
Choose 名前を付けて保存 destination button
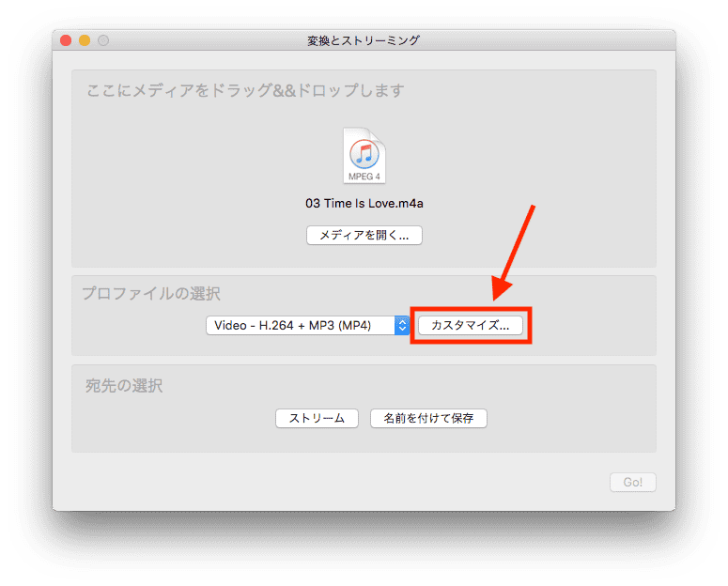(x=428, y=419)
